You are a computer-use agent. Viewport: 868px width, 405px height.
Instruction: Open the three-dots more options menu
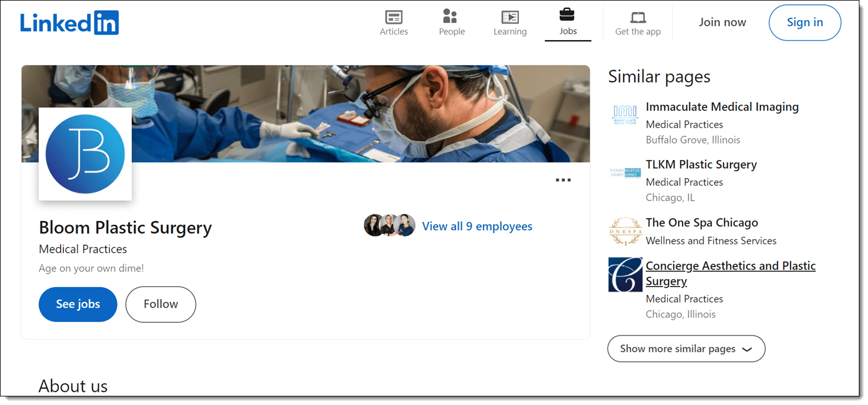[563, 180]
